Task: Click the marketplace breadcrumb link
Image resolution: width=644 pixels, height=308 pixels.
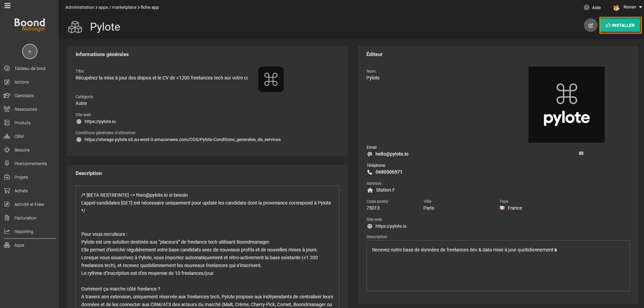Action: tap(124, 7)
